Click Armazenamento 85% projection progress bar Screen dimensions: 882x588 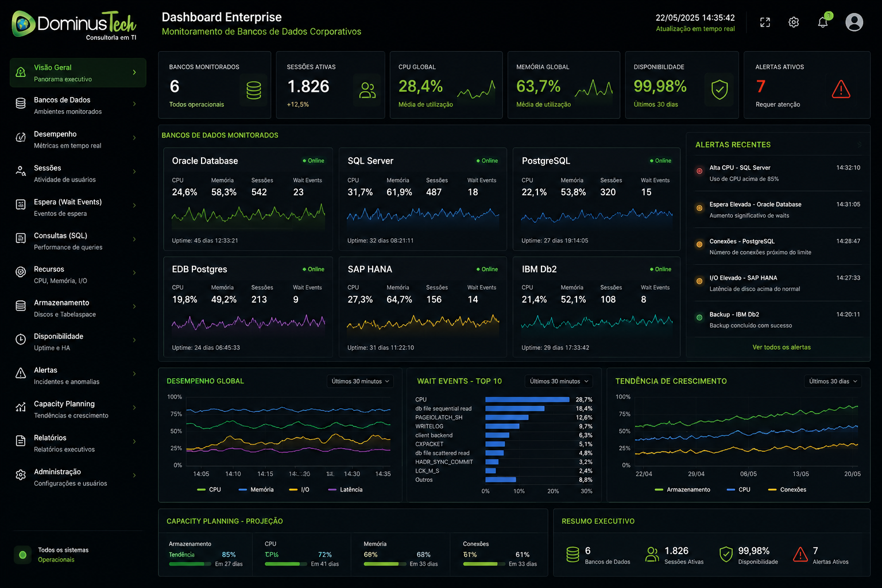click(x=190, y=564)
